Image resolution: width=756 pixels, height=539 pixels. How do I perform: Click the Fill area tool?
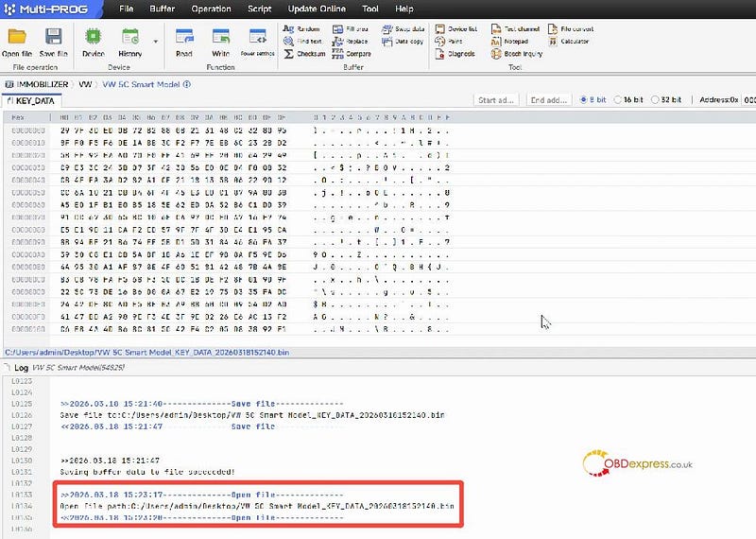pos(351,29)
